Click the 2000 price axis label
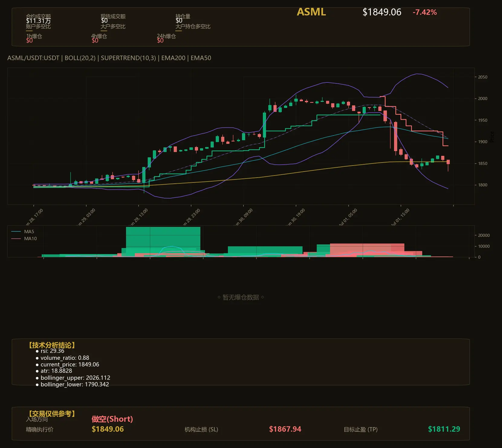 click(483, 98)
